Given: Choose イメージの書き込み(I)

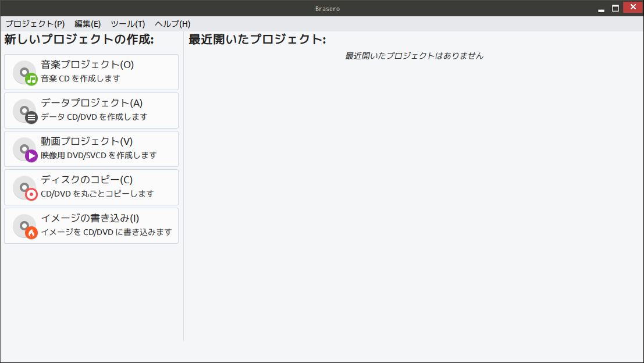Looking at the screenshot, I should coord(91,226).
